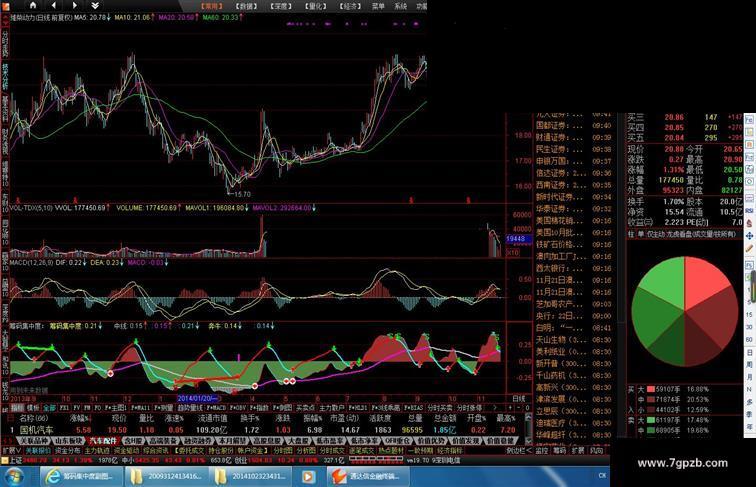Screen dimensions: 756x487
Task: Open the 【深度】 menu
Action: coord(281,6)
